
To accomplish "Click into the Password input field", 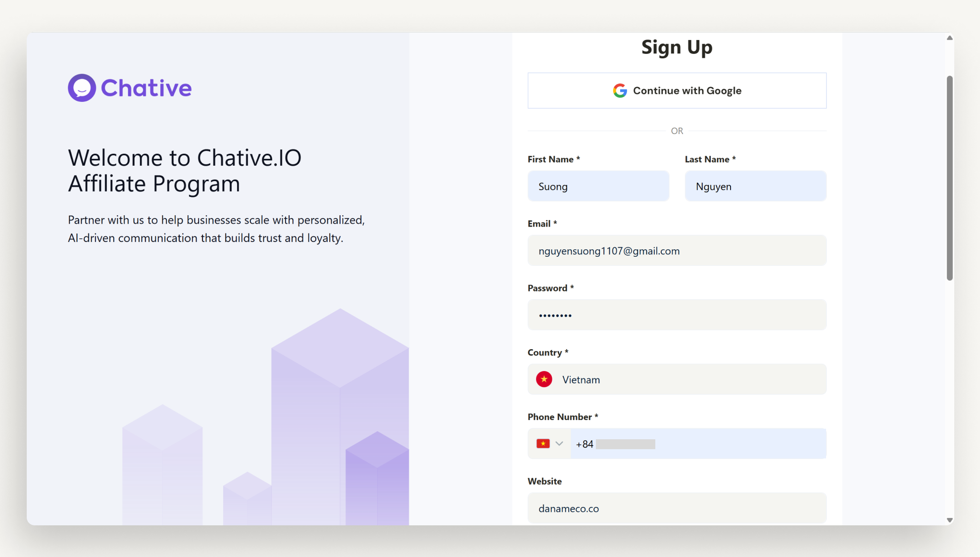I will click(x=677, y=315).
